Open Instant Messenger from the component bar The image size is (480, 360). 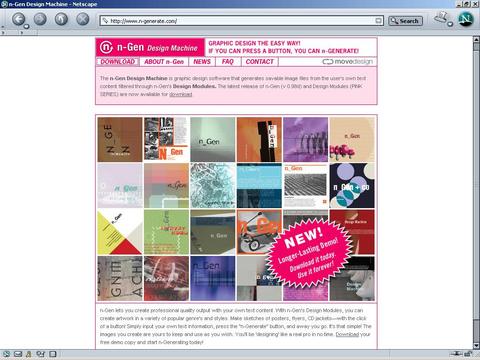[29, 354]
